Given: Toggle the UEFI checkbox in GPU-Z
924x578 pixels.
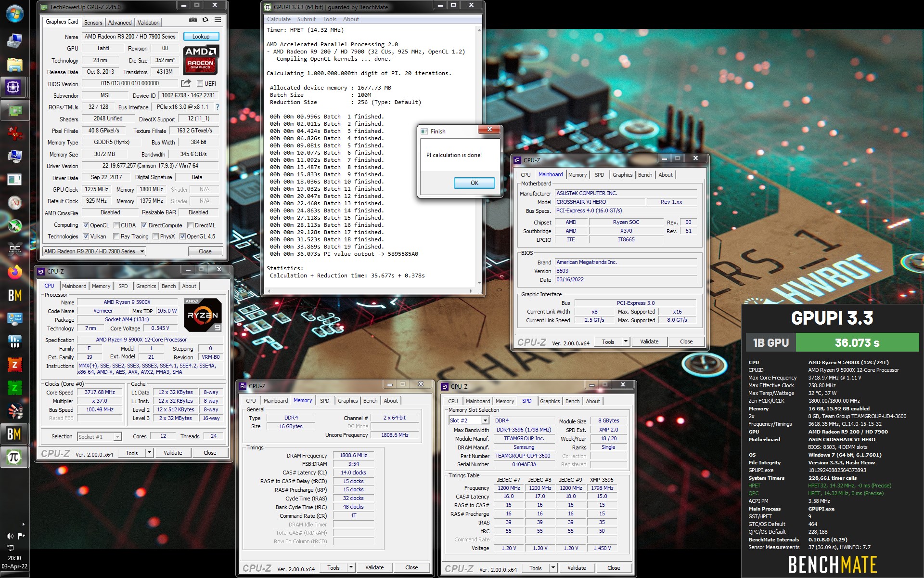Looking at the screenshot, I should (200, 84).
